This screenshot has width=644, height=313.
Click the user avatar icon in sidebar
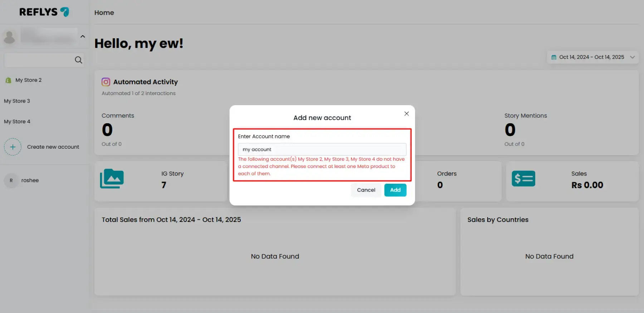click(10, 37)
